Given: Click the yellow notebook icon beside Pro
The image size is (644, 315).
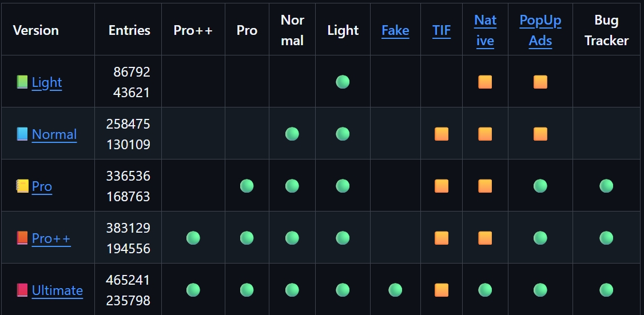Looking at the screenshot, I should pyautogui.click(x=22, y=186).
